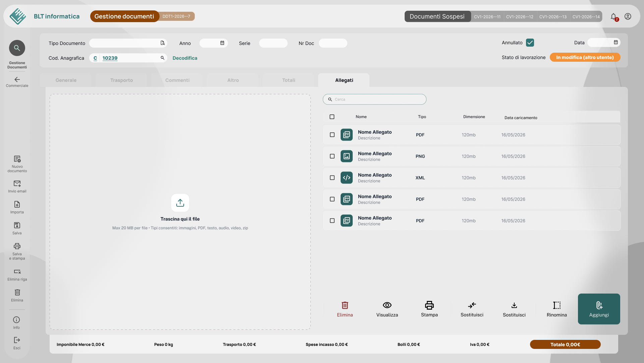The width and height of the screenshot is (644, 363).
Task: Open the Info icon in the sidebar
Action: (x=16, y=320)
